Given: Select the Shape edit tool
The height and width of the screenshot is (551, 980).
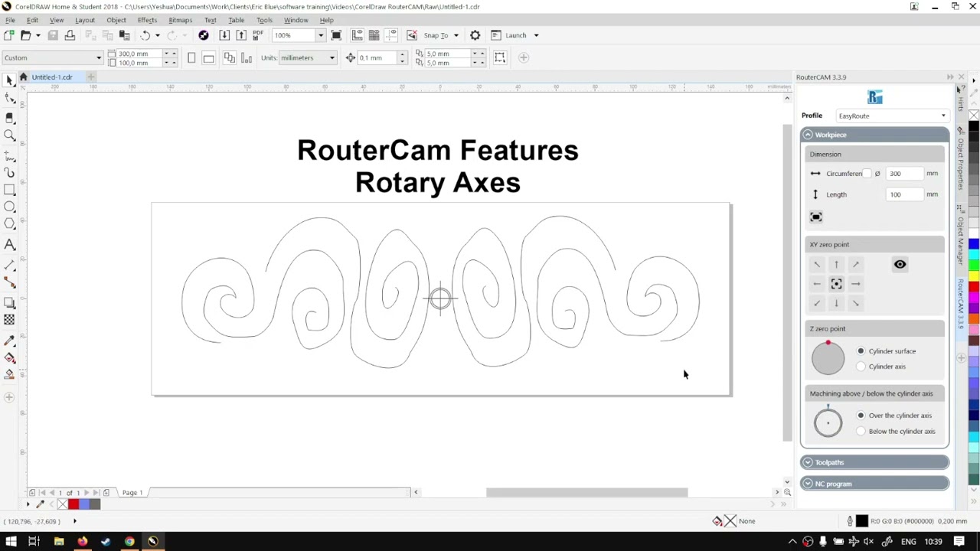Looking at the screenshot, I should click(x=9, y=99).
